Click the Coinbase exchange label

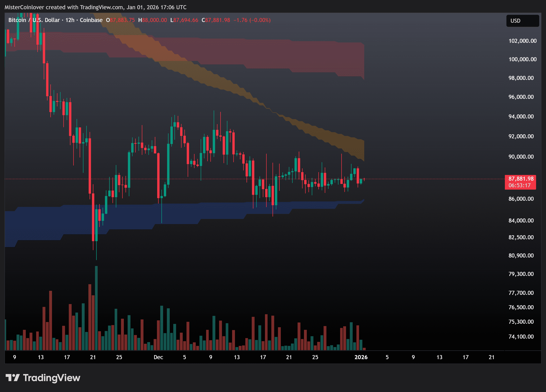click(91, 20)
